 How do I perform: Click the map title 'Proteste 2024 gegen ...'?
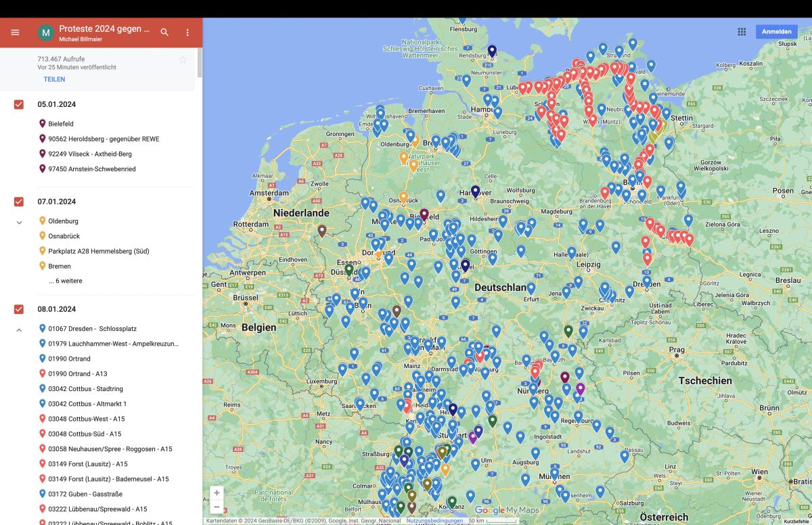coord(104,28)
